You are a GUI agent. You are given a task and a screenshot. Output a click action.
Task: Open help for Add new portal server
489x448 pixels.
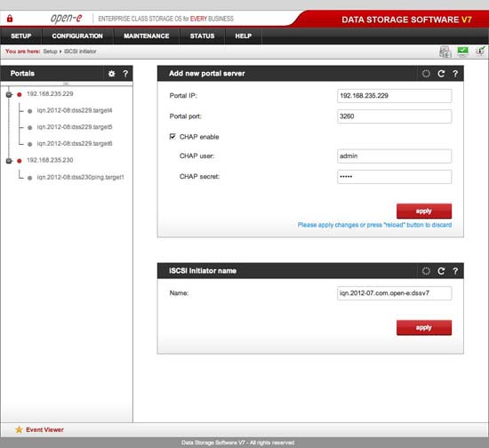point(455,74)
